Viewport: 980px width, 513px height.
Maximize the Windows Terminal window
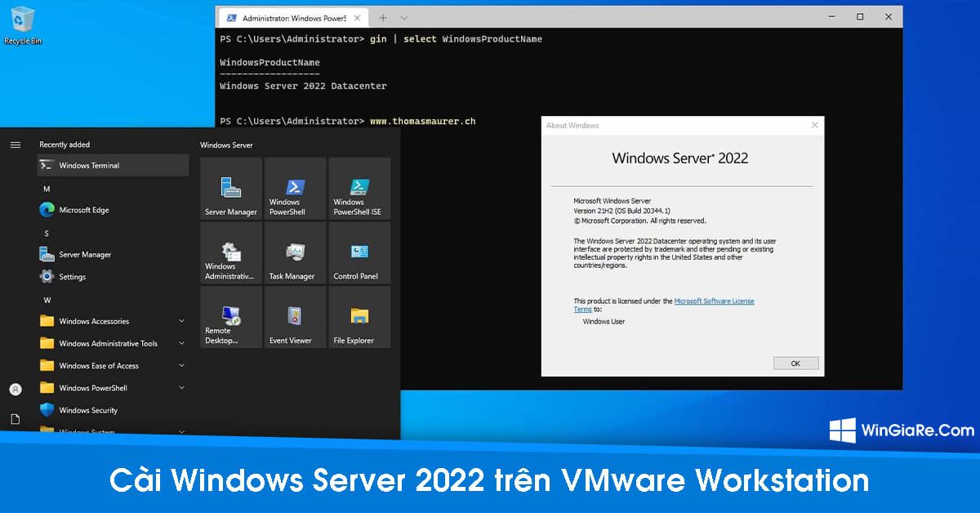click(860, 16)
